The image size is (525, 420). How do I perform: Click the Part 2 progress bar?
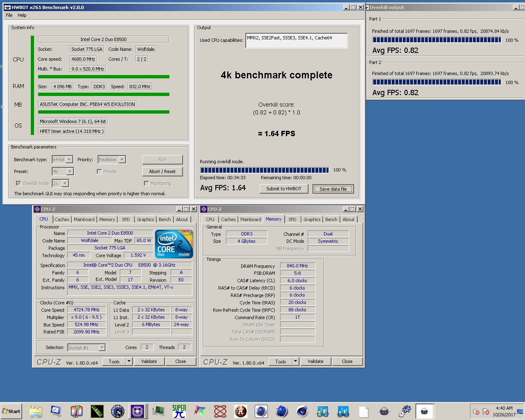(437, 82)
